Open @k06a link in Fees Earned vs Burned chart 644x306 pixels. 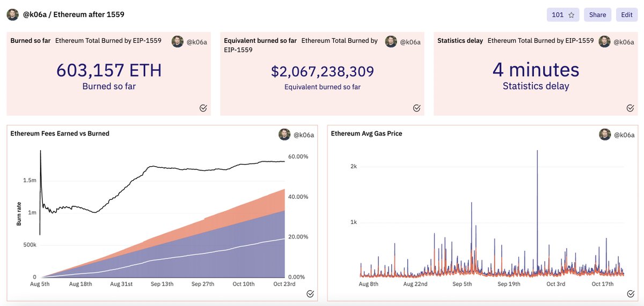click(303, 136)
